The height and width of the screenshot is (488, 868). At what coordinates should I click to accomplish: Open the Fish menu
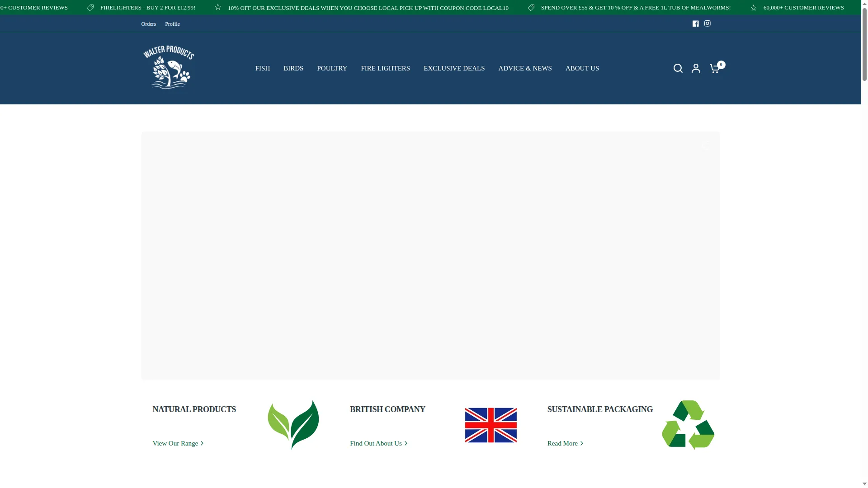262,68
